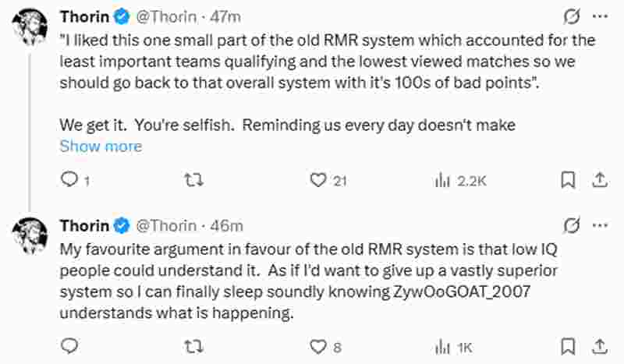Image resolution: width=624 pixels, height=364 pixels.
Task: Expand the first tweet with Show more
Action: [x=101, y=146]
